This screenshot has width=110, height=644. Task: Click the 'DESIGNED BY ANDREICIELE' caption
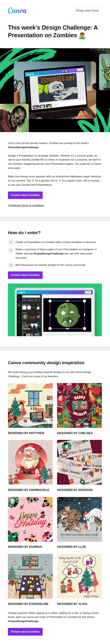28,490
